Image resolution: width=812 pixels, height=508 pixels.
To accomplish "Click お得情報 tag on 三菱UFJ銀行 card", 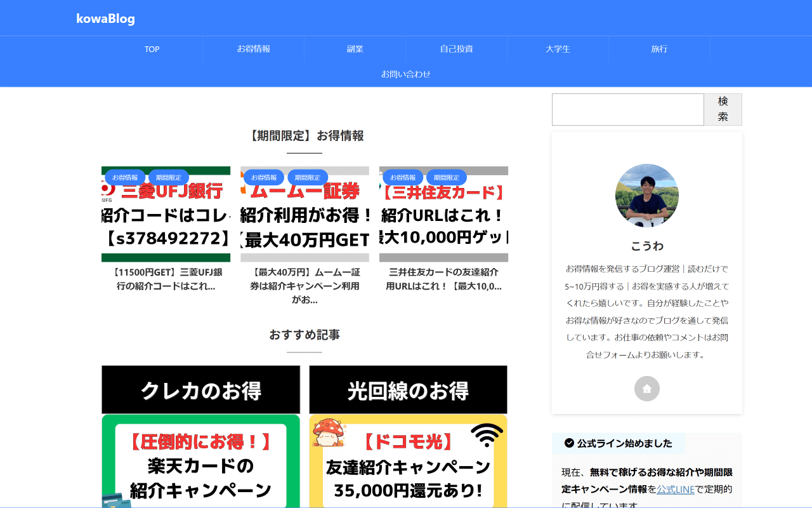I will (x=125, y=178).
